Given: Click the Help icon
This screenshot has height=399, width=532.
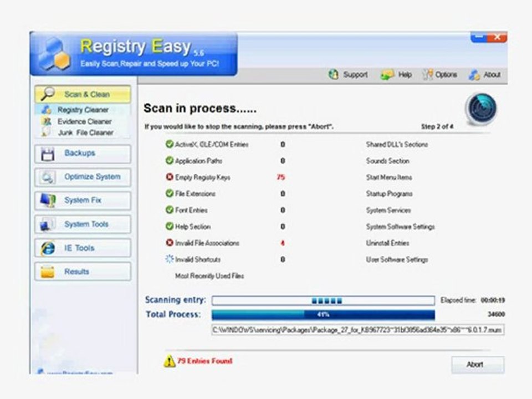Looking at the screenshot, I should 387,75.
